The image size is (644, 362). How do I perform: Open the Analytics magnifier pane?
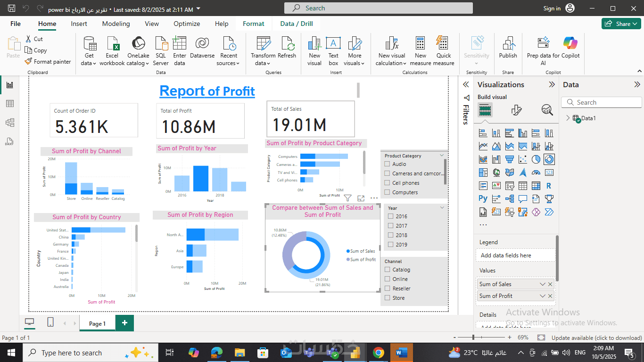pyautogui.click(x=547, y=110)
